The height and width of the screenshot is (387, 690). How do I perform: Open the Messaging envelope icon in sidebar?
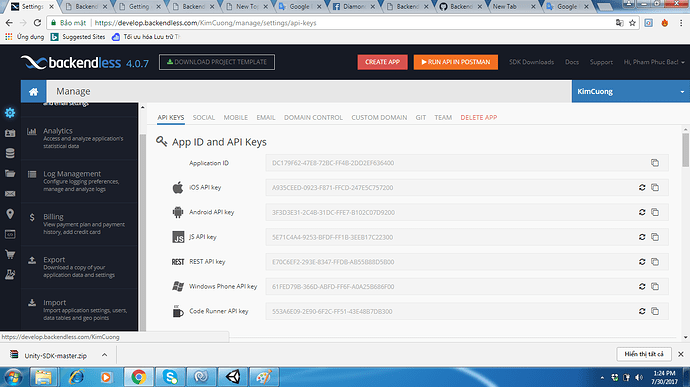coord(10,194)
